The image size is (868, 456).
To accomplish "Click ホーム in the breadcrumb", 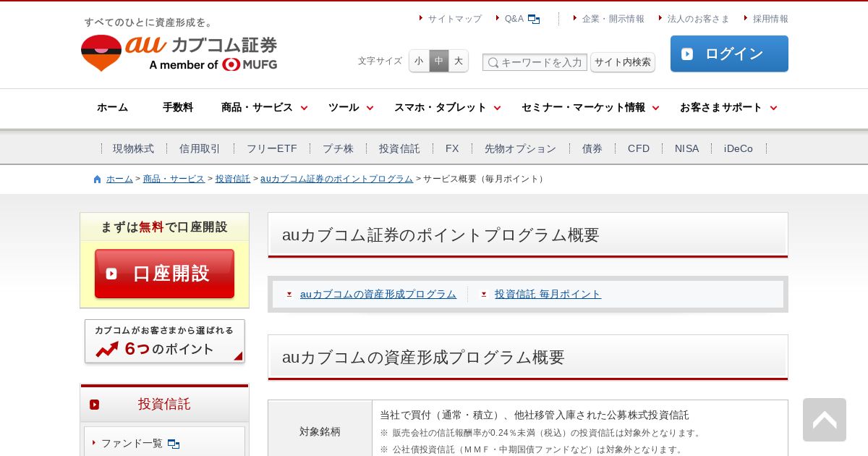I will pos(119,179).
